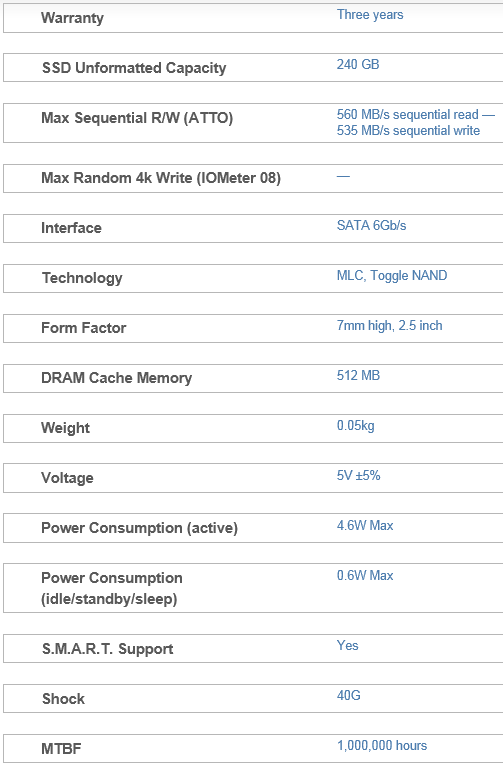This screenshot has width=503, height=769.
Task: Click the DRAM Cache Memory label
Action: pos(116,378)
